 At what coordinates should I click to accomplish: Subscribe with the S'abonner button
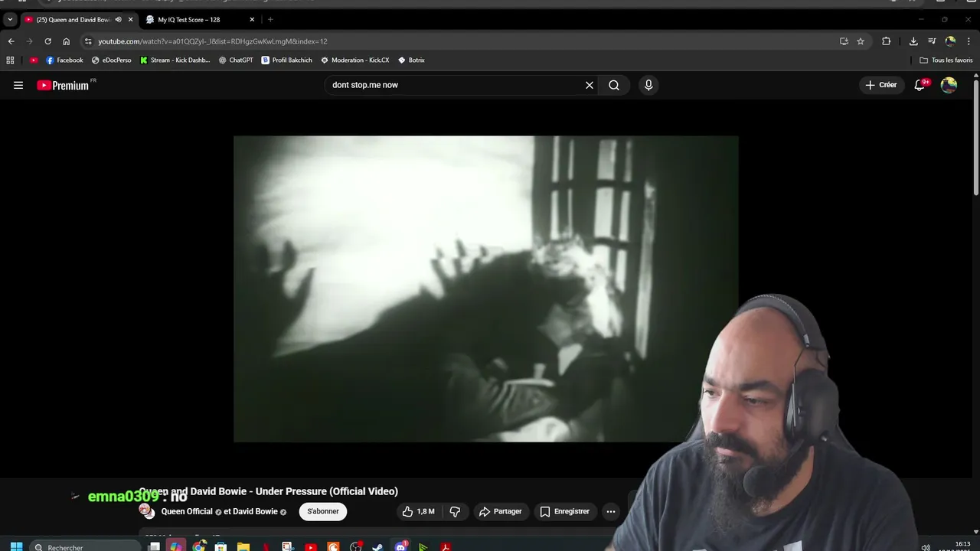(x=323, y=511)
